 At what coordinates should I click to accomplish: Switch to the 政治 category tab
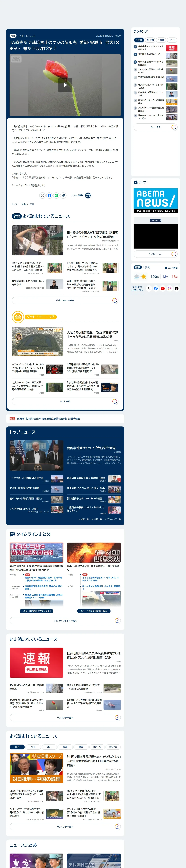tap(49, 747)
